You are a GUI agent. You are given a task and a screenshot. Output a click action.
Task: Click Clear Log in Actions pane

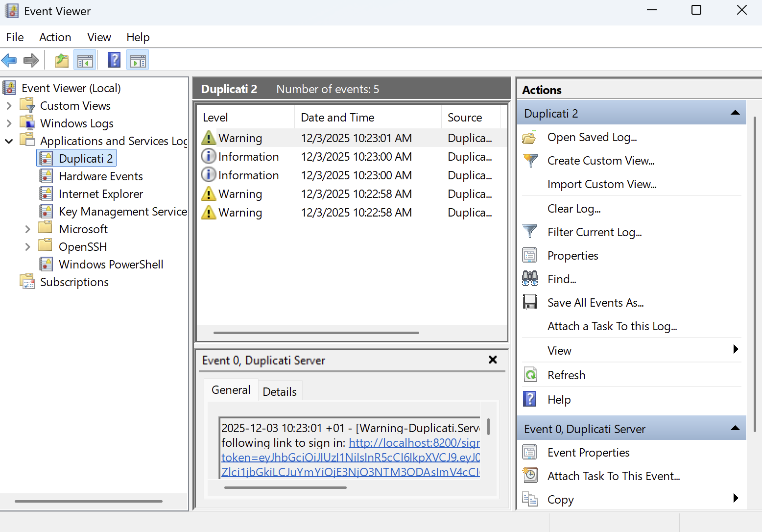tap(574, 209)
